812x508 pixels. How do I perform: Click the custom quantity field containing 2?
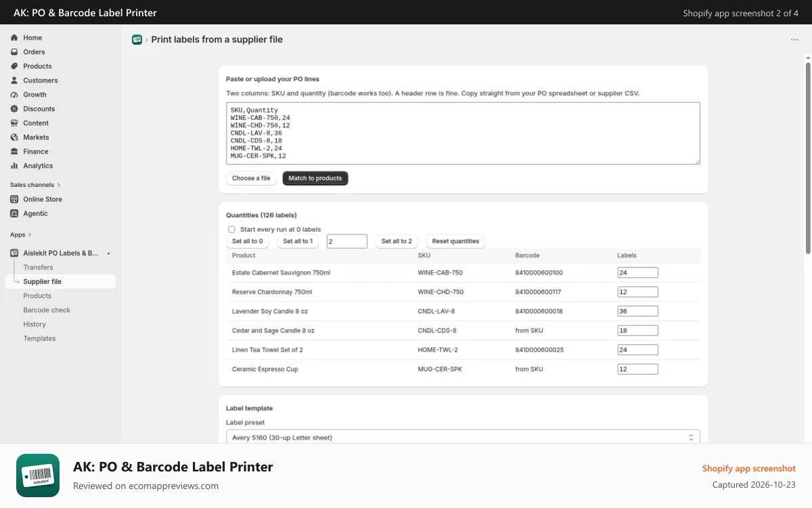pyautogui.click(x=347, y=241)
